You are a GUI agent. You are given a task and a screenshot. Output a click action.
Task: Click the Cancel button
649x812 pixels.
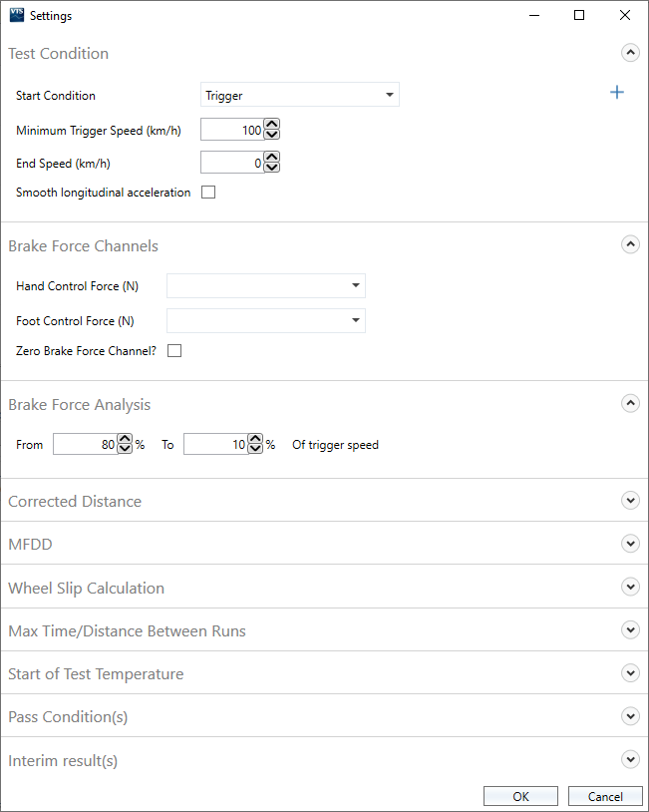(x=605, y=796)
